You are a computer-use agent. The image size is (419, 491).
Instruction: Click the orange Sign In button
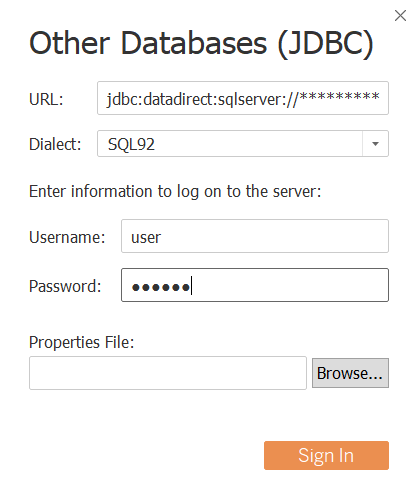pyautogui.click(x=326, y=455)
